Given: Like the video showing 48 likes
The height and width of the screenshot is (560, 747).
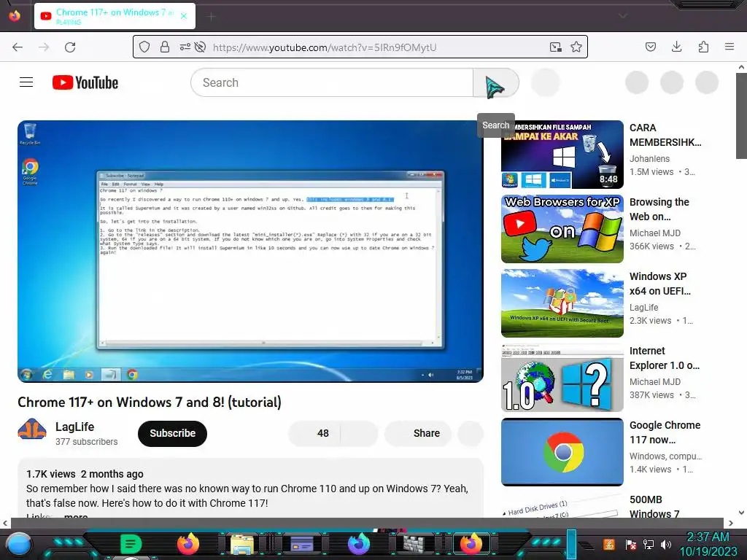Looking at the screenshot, I should (314, 433).
